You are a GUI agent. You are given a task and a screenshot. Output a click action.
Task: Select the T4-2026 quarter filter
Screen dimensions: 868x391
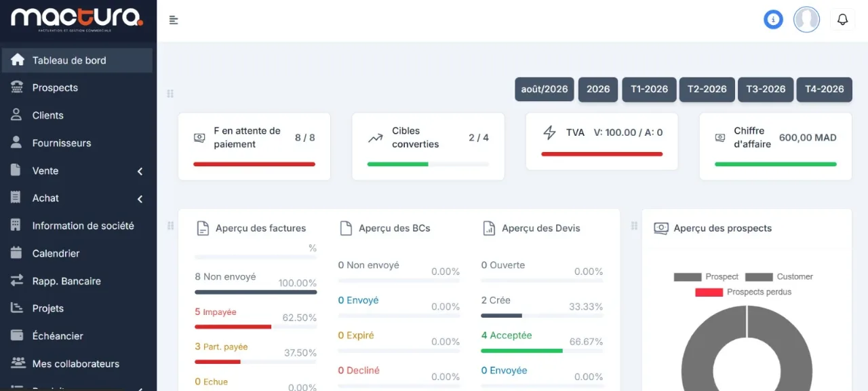click(825, 89)
